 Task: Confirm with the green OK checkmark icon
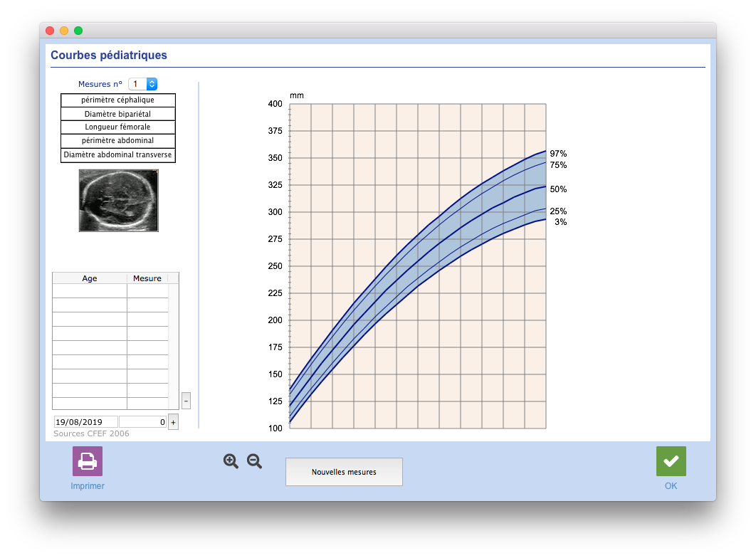tap(671, 461)
